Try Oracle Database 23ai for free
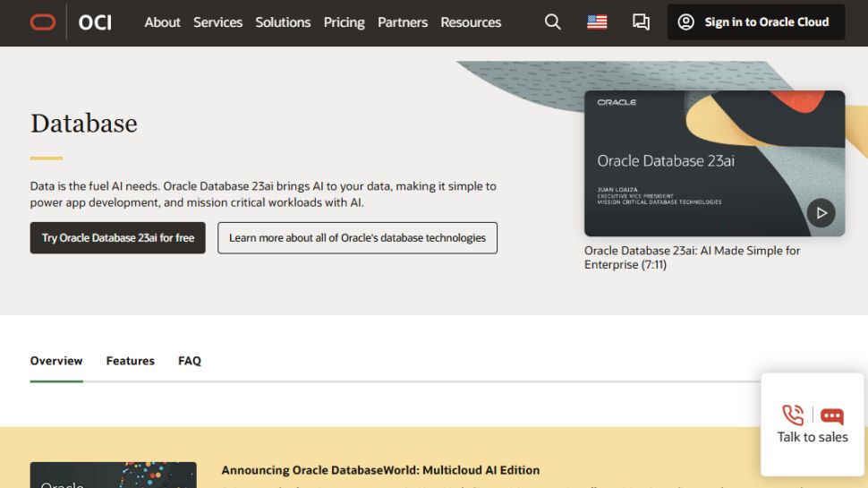The image size is (868, 488). [x=118, y=237]
